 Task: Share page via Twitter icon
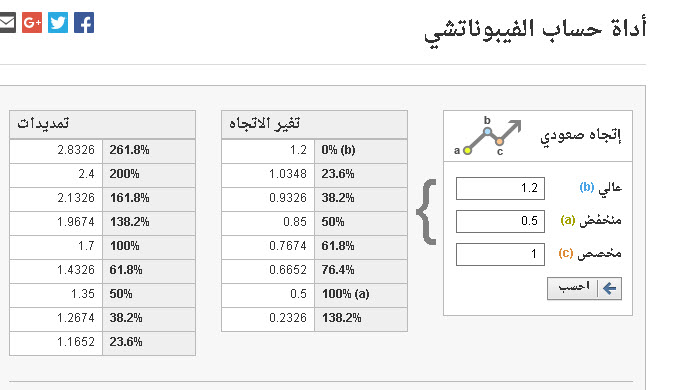(58, 22)
